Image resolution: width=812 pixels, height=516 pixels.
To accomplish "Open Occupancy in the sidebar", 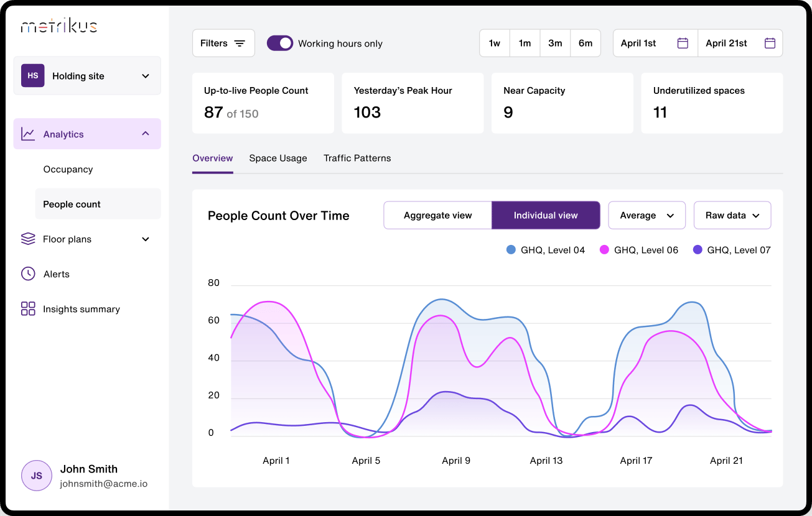I will click(x=68, y=169).
